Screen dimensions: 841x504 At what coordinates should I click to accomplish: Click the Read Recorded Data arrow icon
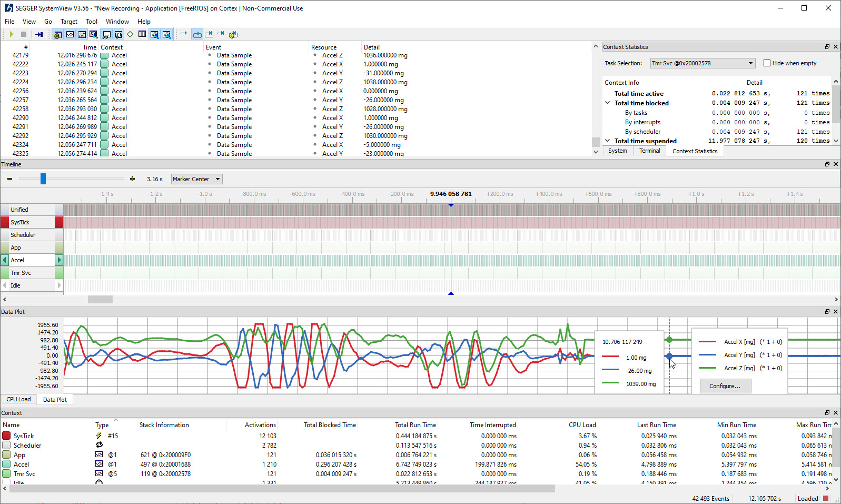tap(39, 34)
